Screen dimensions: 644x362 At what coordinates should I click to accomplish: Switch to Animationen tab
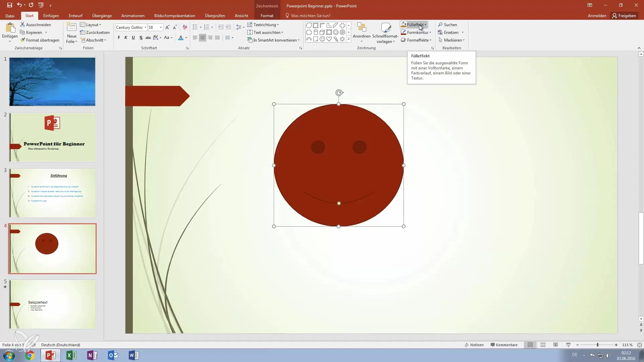pos(133,16)
